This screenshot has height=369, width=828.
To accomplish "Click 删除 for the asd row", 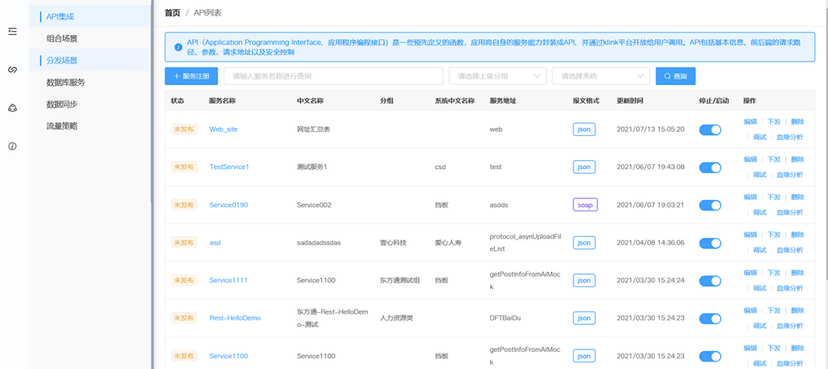I will [797, 235].
